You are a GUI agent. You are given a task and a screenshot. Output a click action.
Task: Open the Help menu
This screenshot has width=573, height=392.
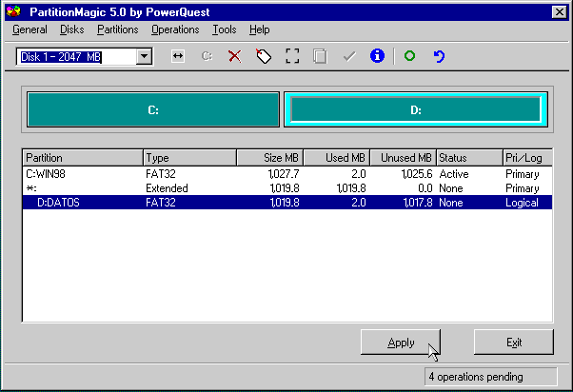(260, 29)
